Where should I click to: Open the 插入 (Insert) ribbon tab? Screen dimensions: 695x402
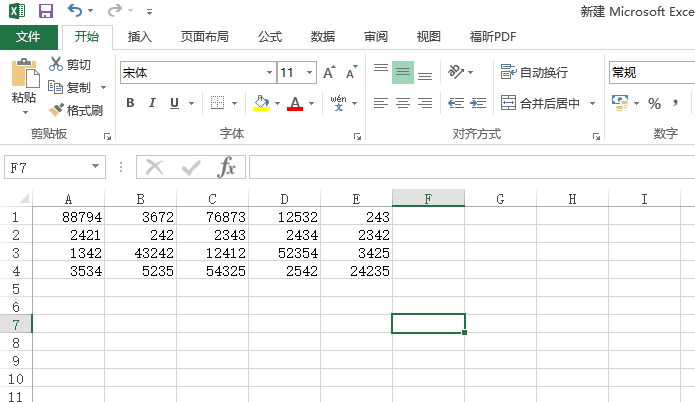click(140, 37)
